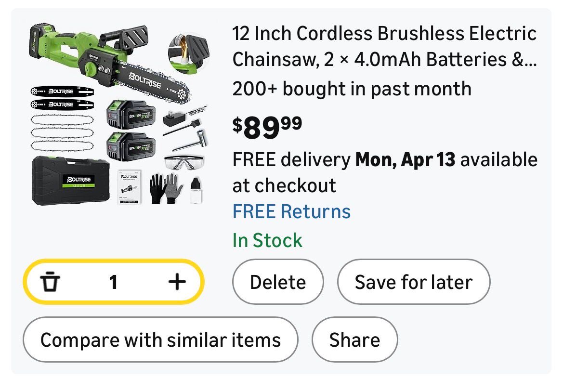
Task: Increase quantity with the plus icon
Action: coord(177,282)
